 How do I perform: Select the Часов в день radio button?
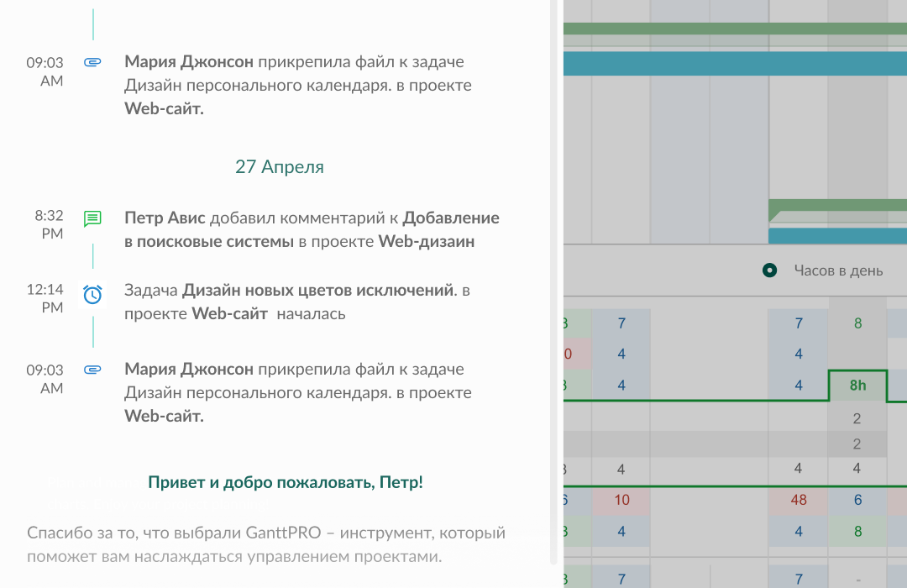tap(769, 270)
